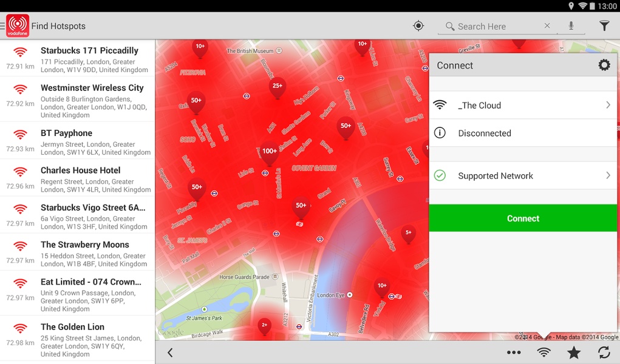620x364 pixels.
Task: Center map on my location
Action: (x=418, y=25)
